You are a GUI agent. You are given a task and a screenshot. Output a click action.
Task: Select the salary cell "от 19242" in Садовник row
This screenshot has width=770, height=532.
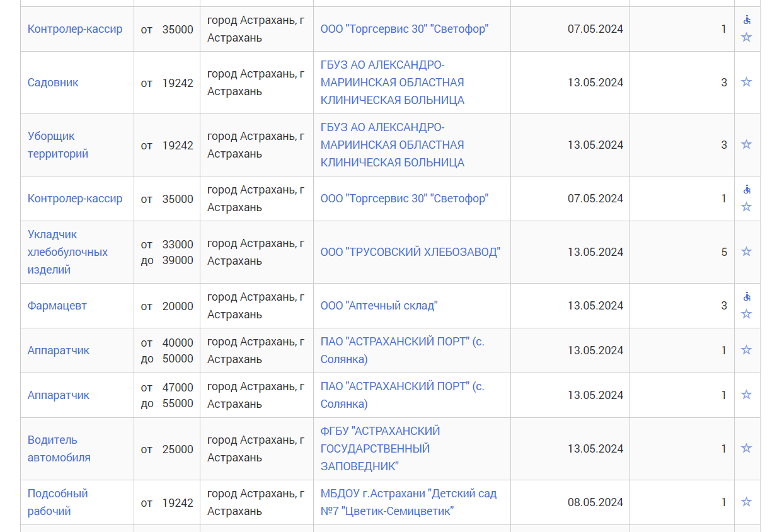pos(167,83)
